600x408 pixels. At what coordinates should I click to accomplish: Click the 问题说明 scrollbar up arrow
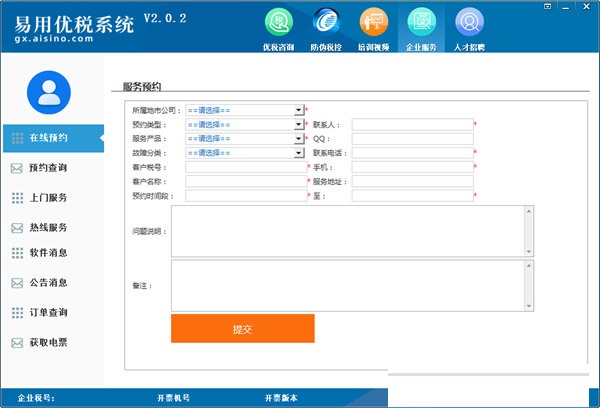coord(529,211)
